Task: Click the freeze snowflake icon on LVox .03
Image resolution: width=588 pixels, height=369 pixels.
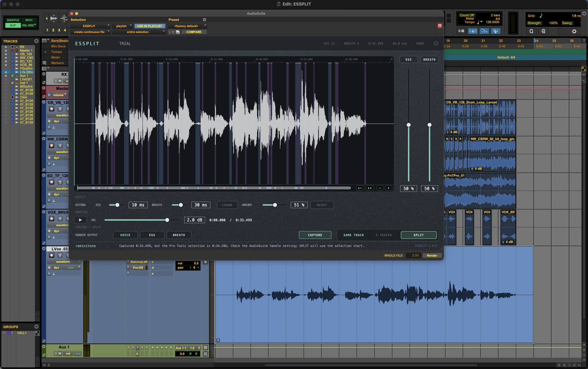Action: click(49, 268)
